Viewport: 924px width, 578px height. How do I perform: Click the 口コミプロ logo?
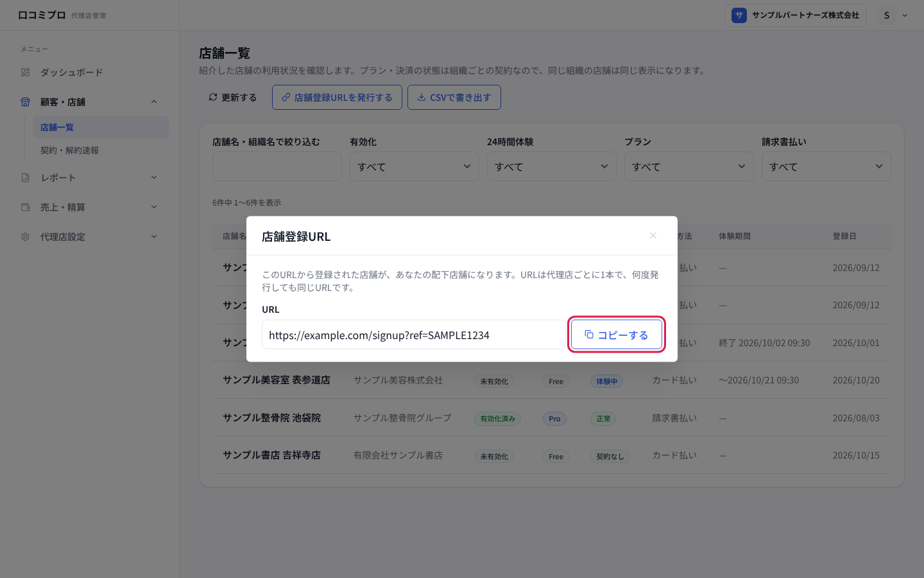[x=42, y=15]
